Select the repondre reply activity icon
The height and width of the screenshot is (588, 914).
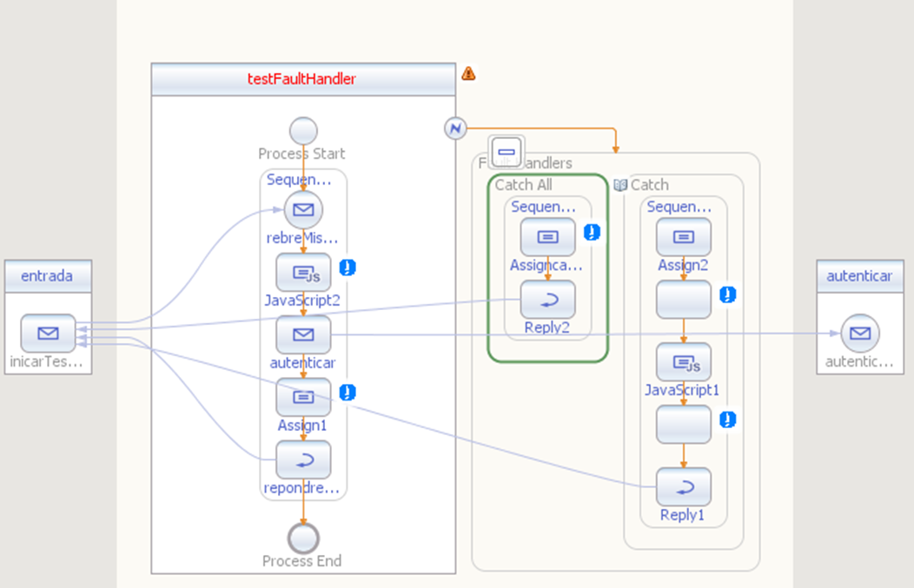pyautogui.click(x=303, y=459)
